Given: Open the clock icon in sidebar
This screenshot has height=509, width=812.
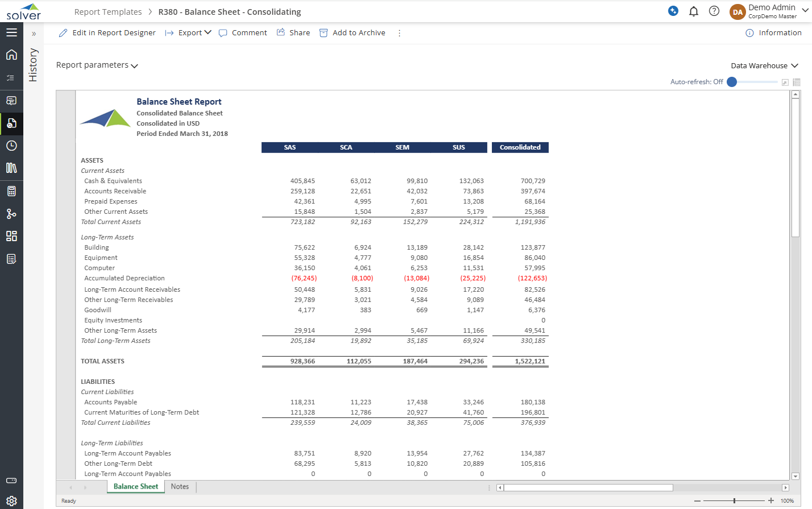Looking at the screenshot, I should pos(11,146).
